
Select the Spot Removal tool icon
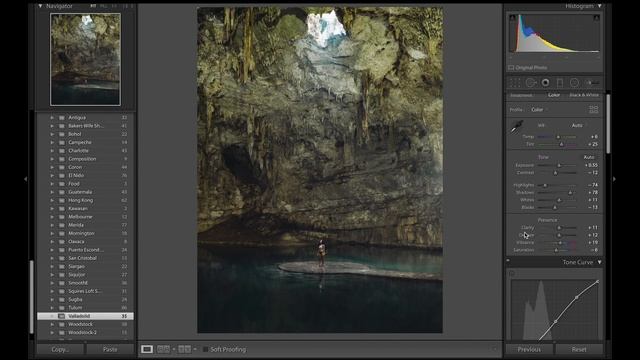click(x=530, y=83)
